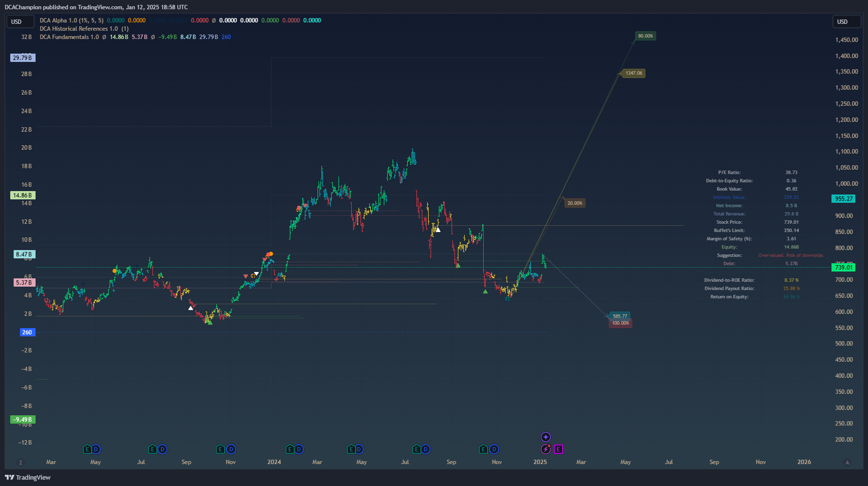This screenshot has height=486, width=868.
Task: Click the earnings E marker near Jul 2023
Action: [x=152, y=449]
